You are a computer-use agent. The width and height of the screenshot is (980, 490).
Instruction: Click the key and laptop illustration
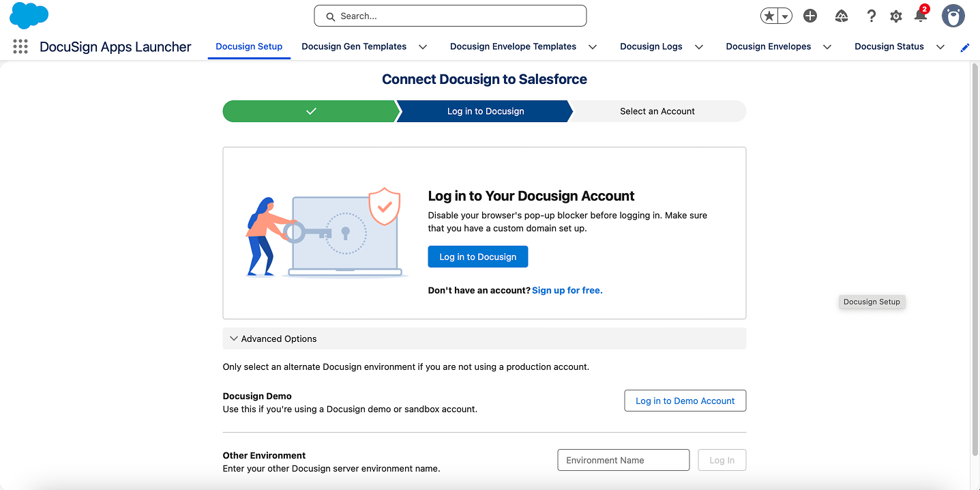(x=326, y=233)
